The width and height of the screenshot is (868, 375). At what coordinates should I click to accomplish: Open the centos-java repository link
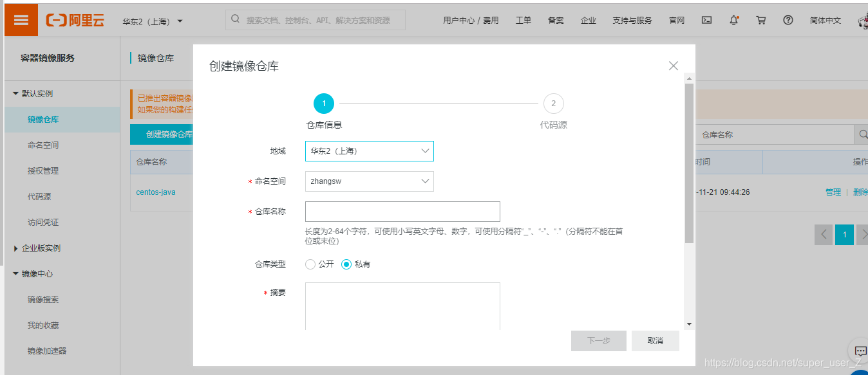coord(156,192)
